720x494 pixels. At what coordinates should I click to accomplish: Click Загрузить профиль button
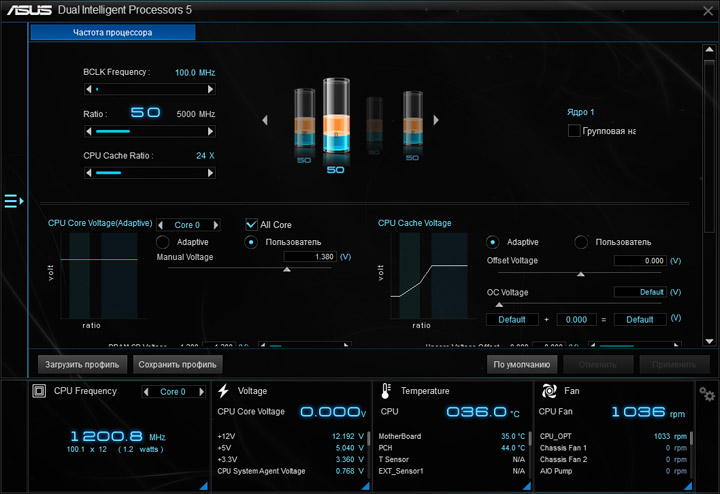pyautogui.click(x=82, y=365)
